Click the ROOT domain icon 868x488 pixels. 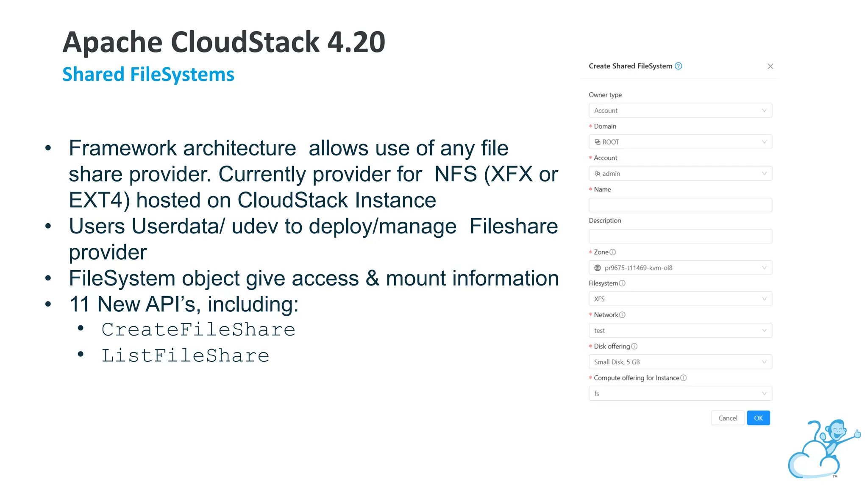pyautogui.click(x=597, y=142)
